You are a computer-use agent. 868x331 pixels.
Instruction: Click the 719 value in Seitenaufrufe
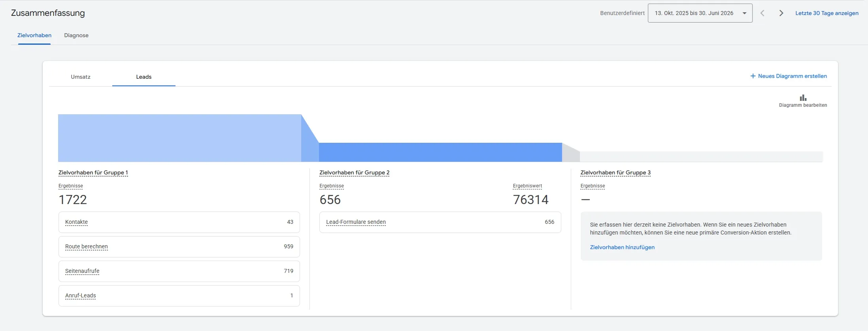coord(289,271)
